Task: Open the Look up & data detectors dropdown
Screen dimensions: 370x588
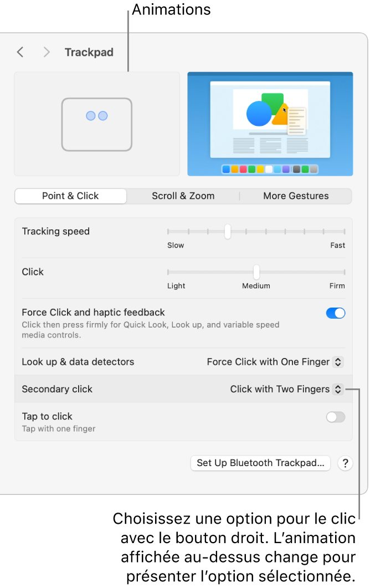Action: (275, 362)
